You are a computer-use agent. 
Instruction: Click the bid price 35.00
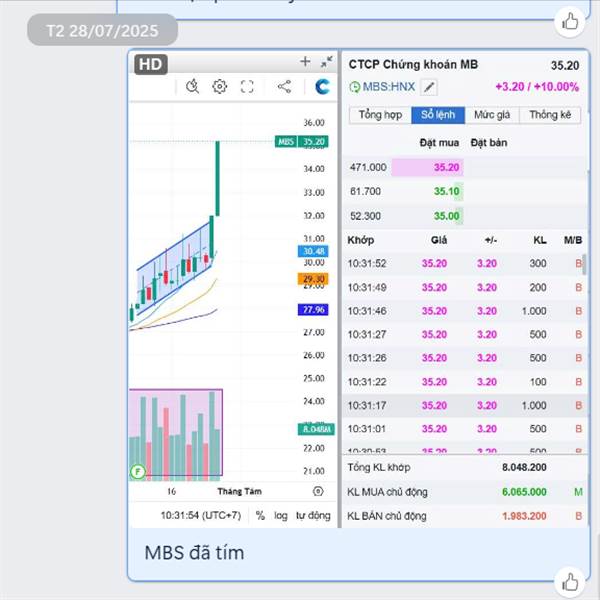446,216
